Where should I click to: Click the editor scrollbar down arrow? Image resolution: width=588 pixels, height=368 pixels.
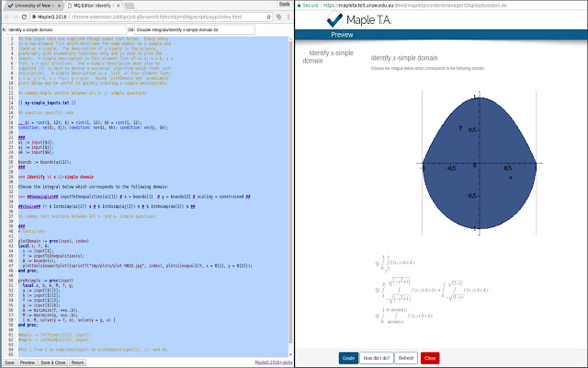290,354
